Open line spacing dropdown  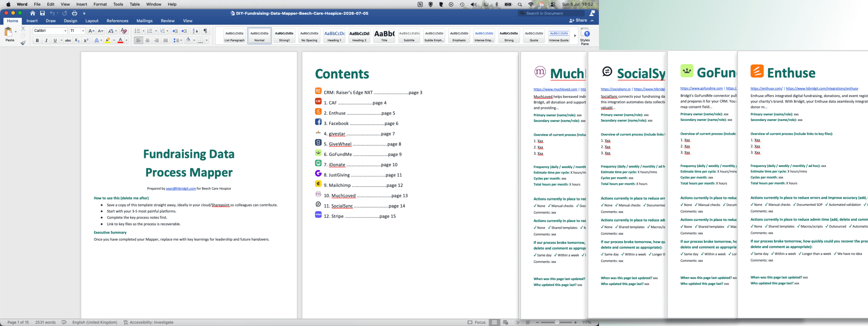pyautogui.click(x=177, y=41)
